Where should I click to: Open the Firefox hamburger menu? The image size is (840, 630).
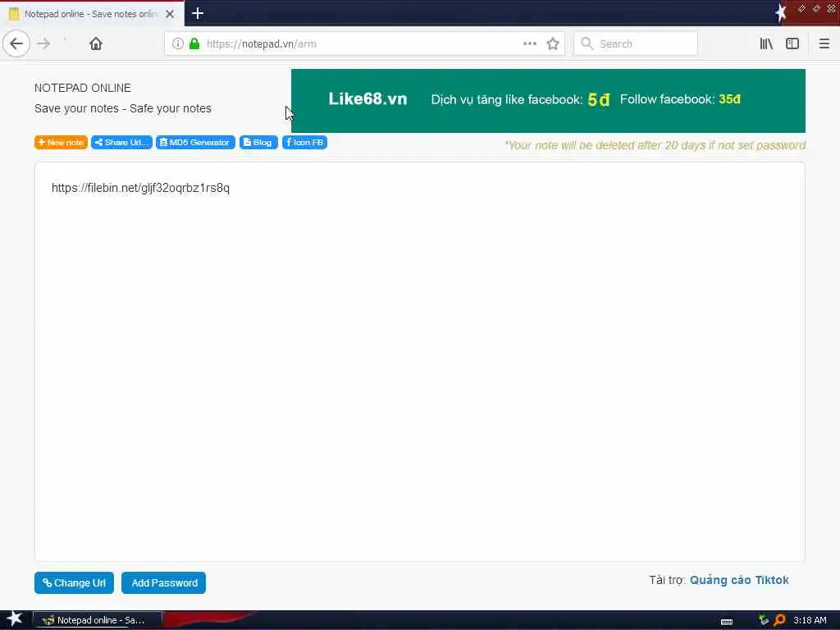tap(824, 44)
